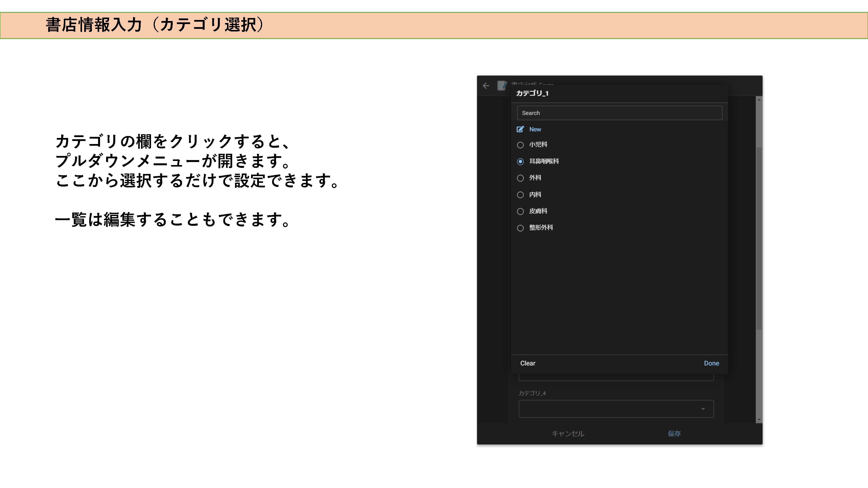The height and width of the screenshot is (488, 868).
Task: Pick the 整形外科 radio option
Action: click(520, 228)
